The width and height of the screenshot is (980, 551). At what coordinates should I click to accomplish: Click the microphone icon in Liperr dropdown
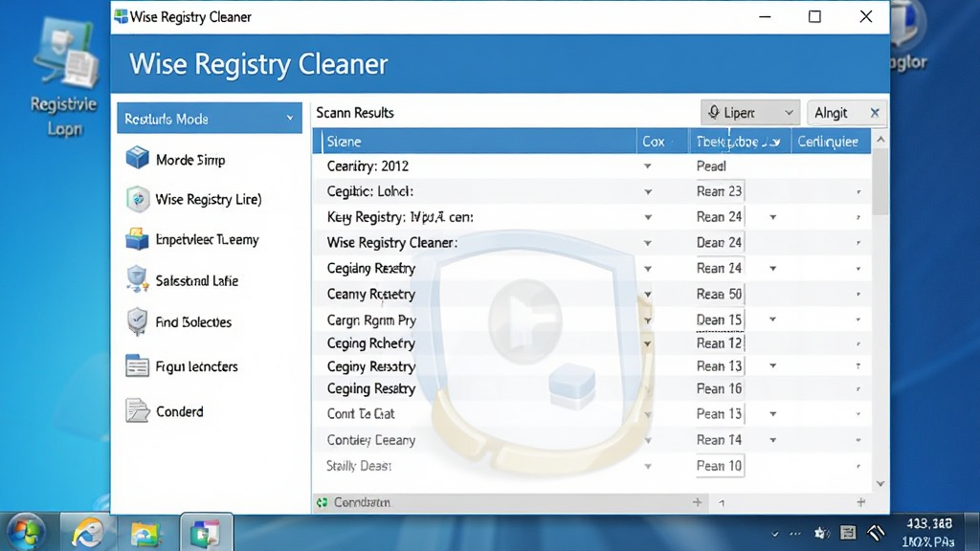coord(714,112)
